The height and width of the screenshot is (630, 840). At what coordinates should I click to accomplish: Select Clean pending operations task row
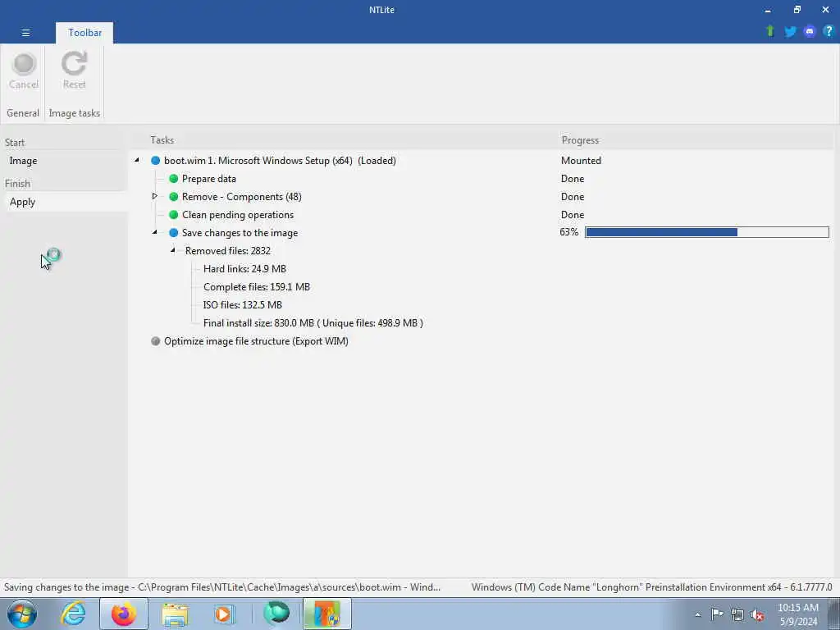pyautogui.click(x=238, y=215)
